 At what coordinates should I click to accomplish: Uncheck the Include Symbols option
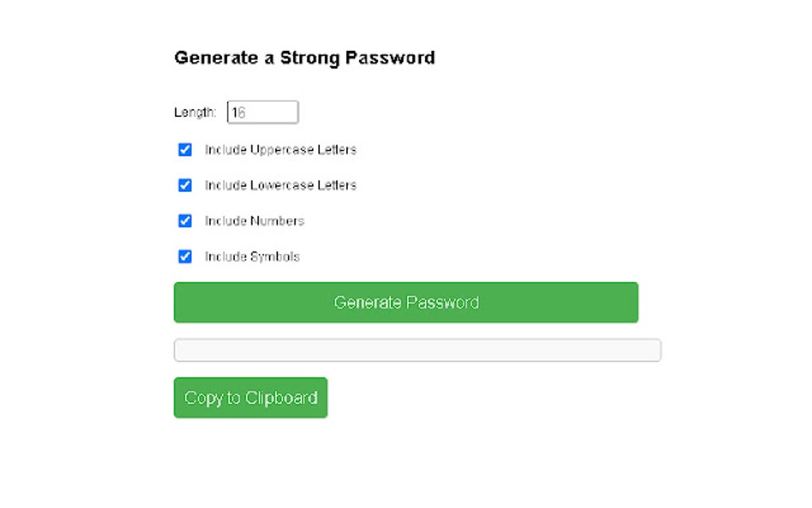(184, 256)
